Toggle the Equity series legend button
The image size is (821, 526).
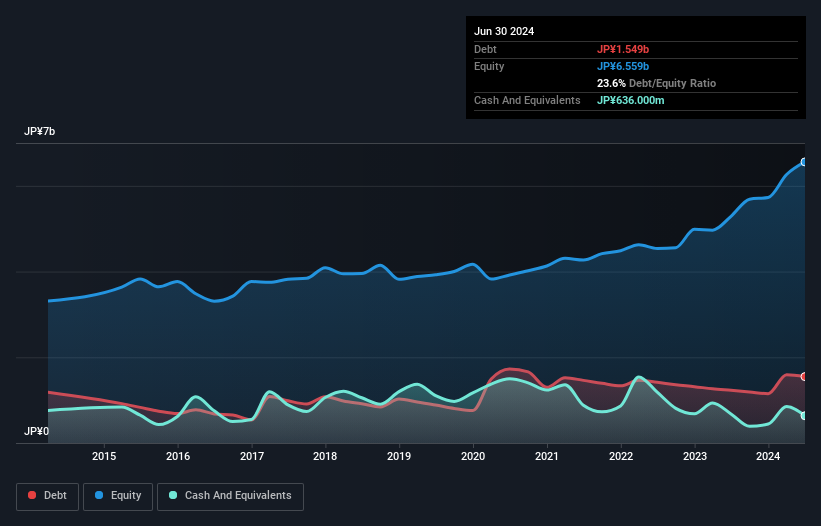[118, 496]
